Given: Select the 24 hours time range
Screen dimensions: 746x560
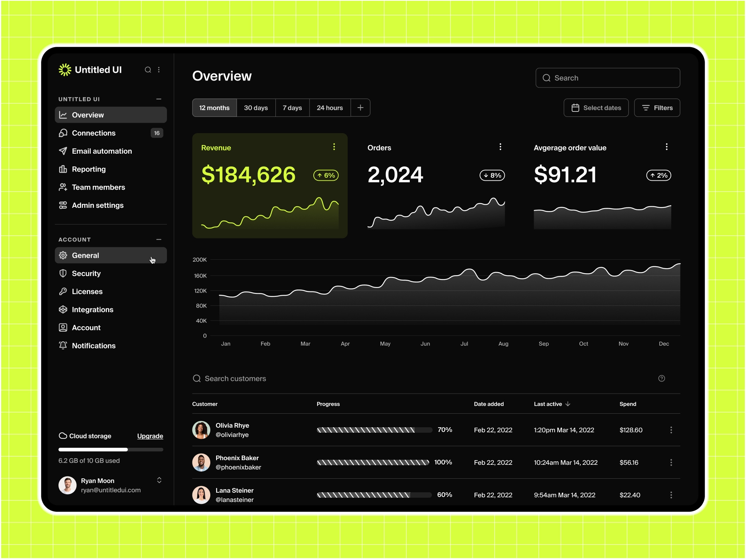Looking at the screenshot, I should [330, 108].
